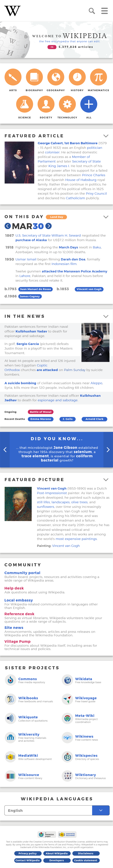
Task: Toggle the EN language badge
Action: [52, 47]
